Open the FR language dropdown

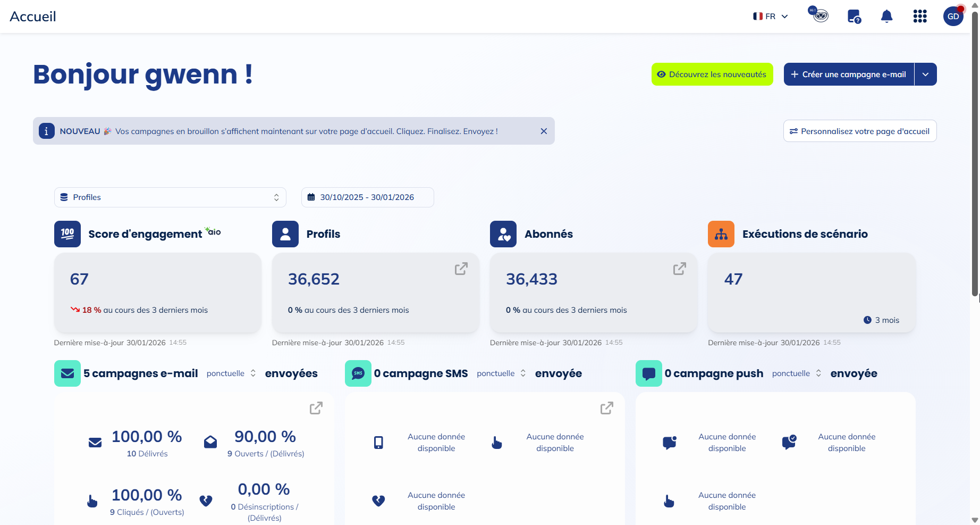[770, 16]
